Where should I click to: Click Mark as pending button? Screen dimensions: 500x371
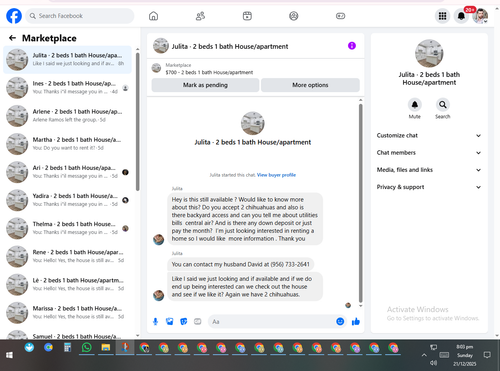pyautogui.click(x=205, y=85)
